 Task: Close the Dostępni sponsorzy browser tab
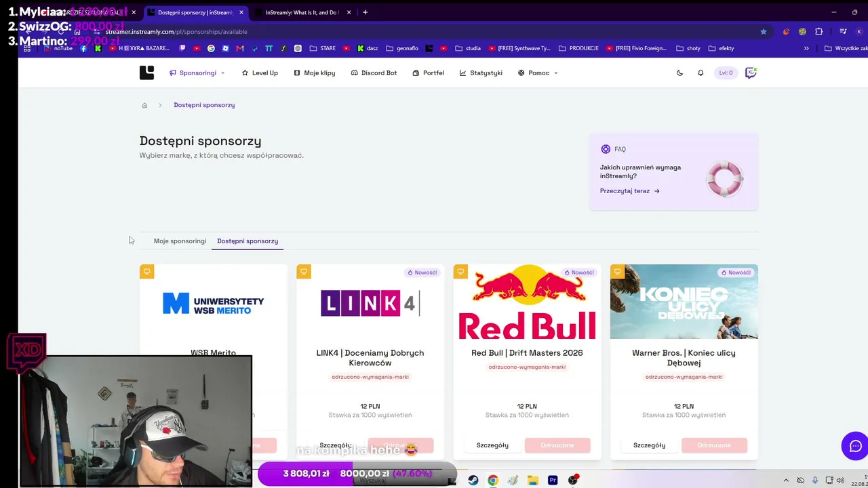[241, 12]
